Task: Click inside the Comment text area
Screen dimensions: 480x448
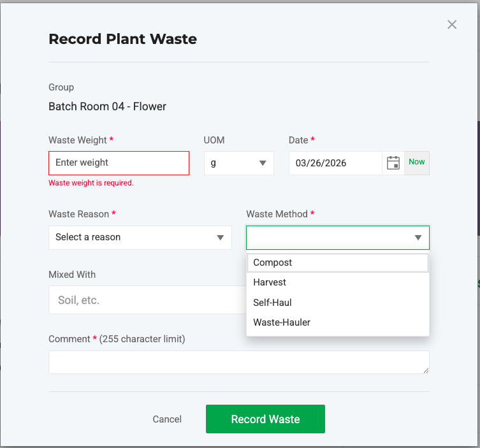Action: [x=239, y=362]
